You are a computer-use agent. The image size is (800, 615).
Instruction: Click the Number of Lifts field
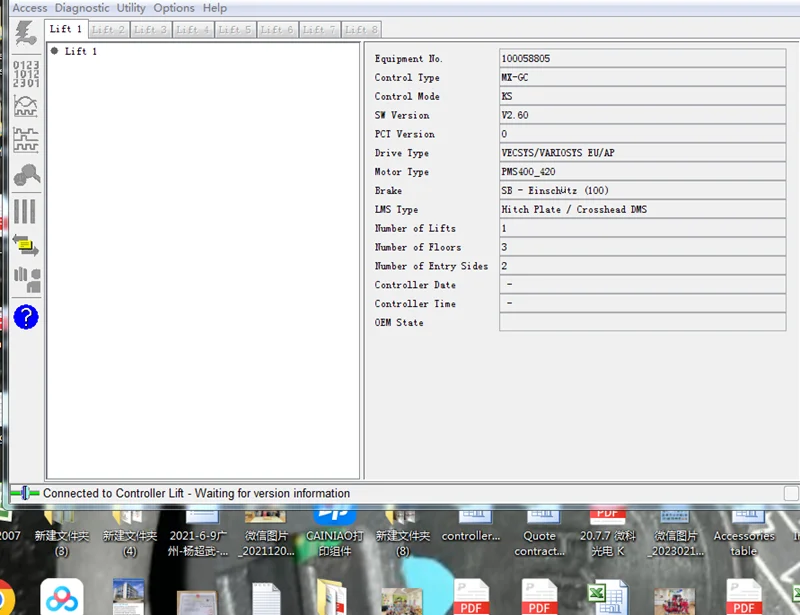click(642, 228)
